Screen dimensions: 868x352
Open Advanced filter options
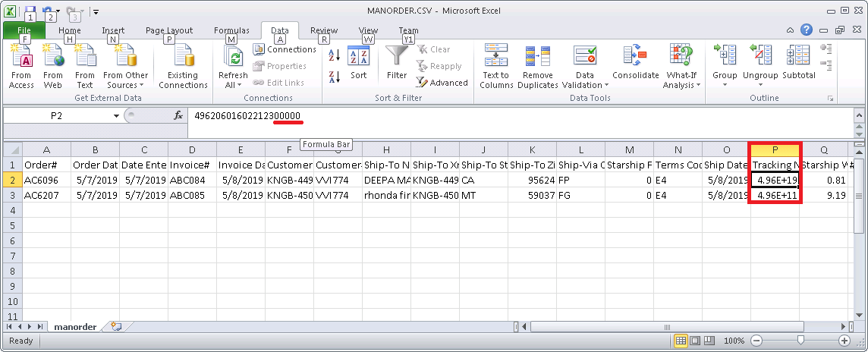[442, 83]
